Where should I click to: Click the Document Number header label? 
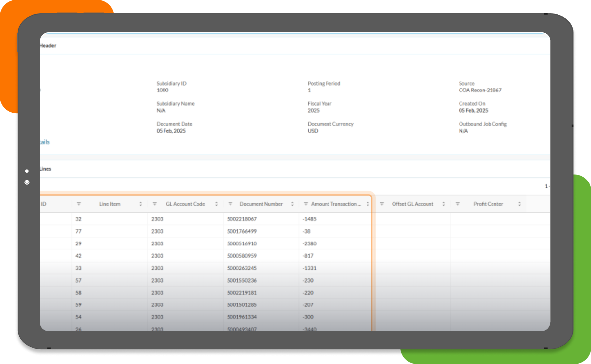tap(261, 204)
